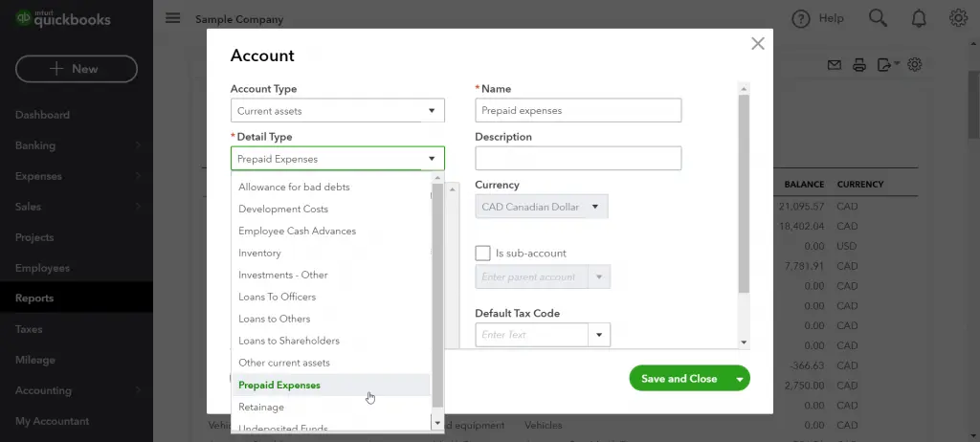Select Retainage option
The height and width of the screenshot is (442, 980).
click(330, 407)
